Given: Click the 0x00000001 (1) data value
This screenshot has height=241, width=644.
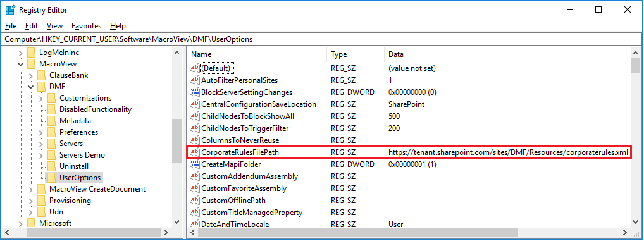Looking at the screenshot, I should click(412, 164).
